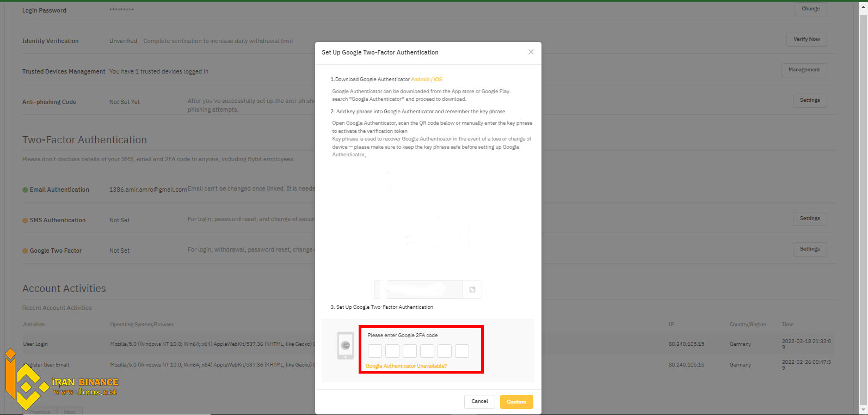Viewport: 868px width, 415px height.
Task: Click the Two-Factor Authentication heading
Action: pyautogui.click(x=84, y=140)
